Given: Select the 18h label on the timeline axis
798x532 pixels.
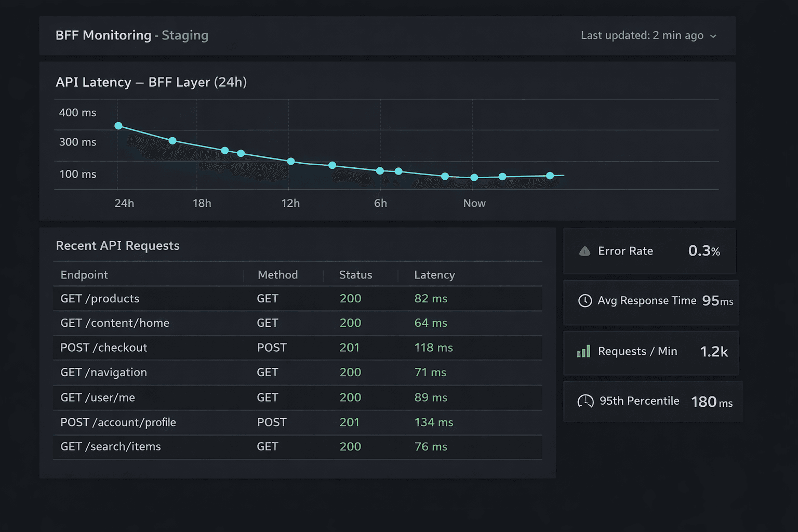Looking at the screenshot, I should tap(202, 203).
